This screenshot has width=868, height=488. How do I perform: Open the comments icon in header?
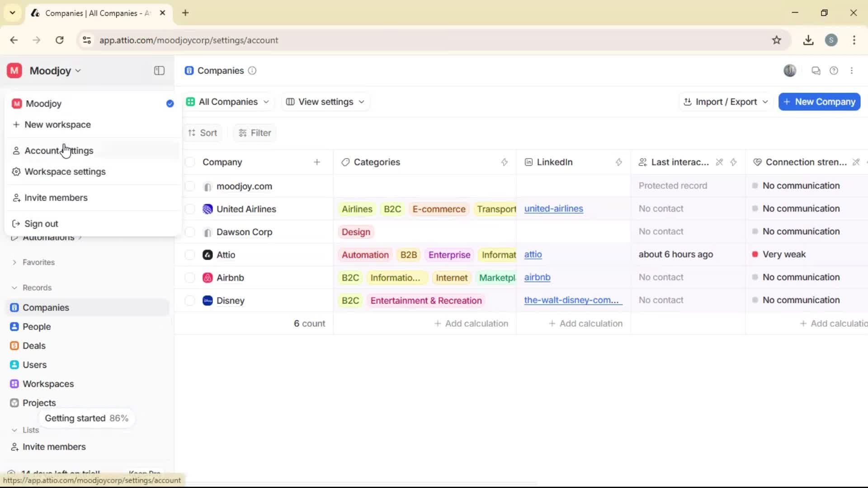[816, 70]
